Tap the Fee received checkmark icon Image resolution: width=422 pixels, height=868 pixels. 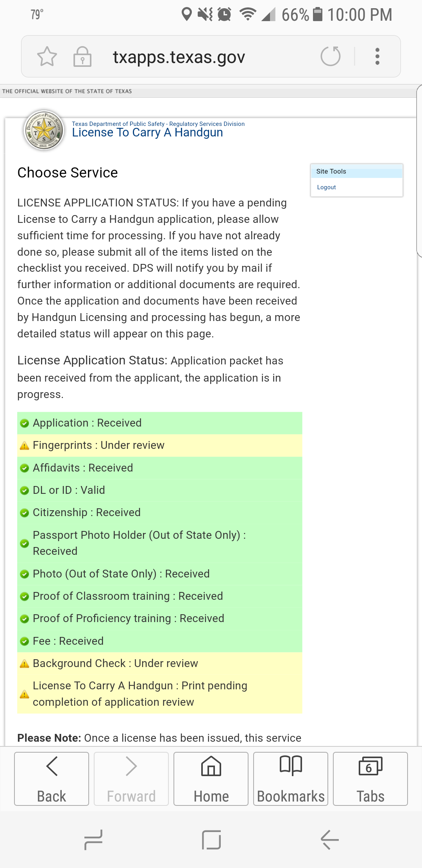tap(25, 641)
